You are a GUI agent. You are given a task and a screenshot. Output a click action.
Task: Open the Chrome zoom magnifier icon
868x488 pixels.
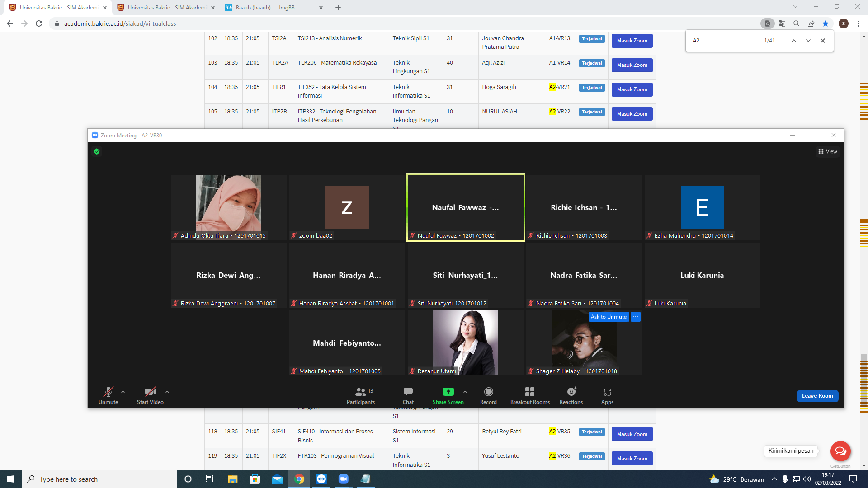coord(797,23)
